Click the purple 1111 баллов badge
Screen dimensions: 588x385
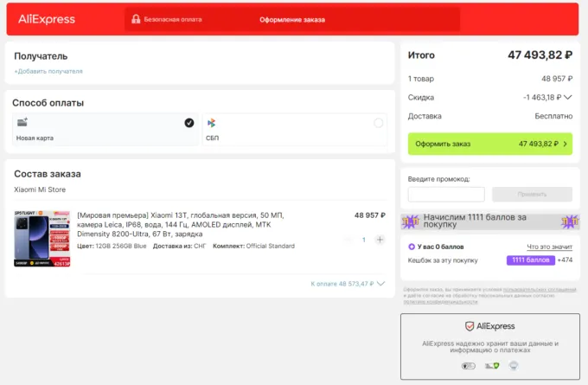pos(529,260)
